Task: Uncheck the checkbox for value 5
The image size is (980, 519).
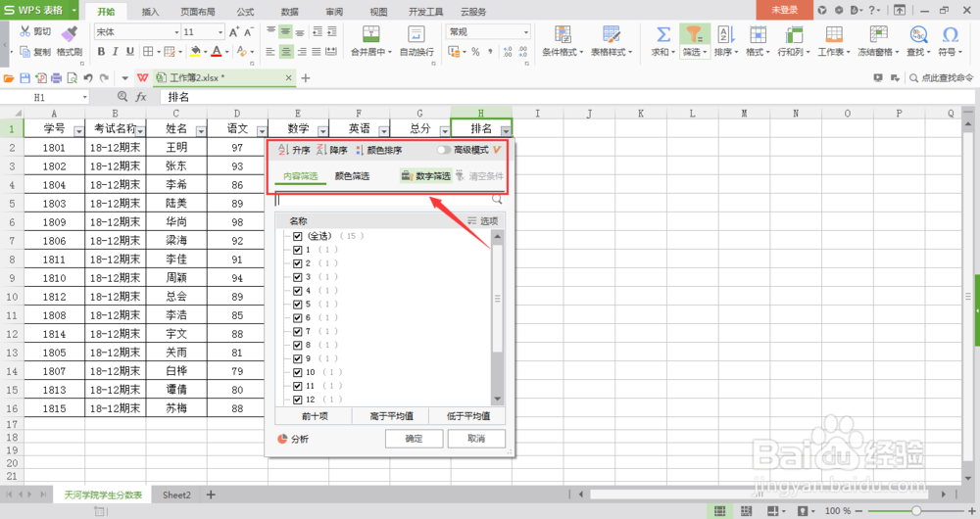Action: pos(298,305)
